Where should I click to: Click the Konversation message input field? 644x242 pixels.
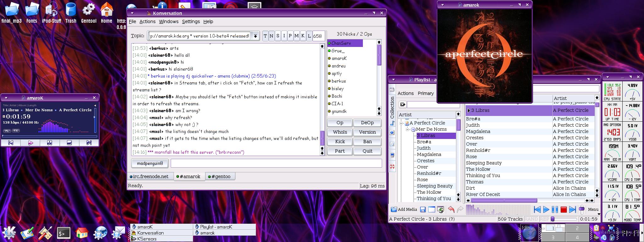[x=276, y=163]
